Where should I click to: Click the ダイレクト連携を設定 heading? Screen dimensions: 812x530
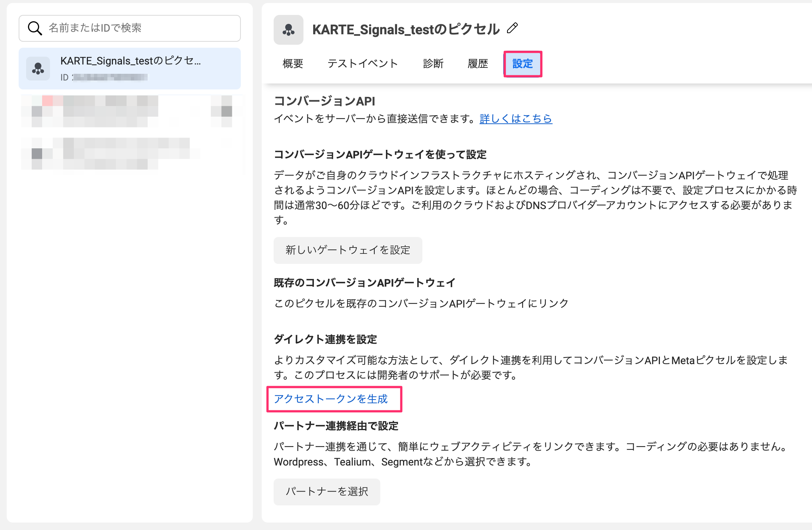coord(325,340)
